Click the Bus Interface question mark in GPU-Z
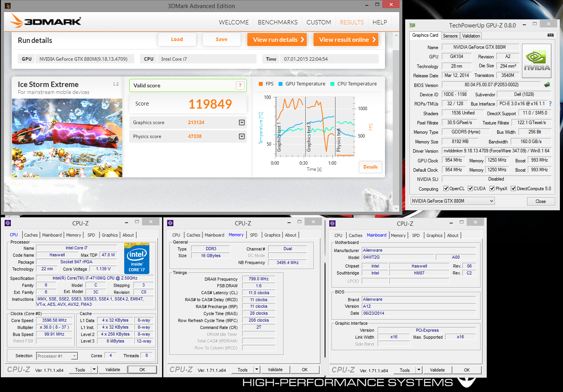The image size is (563, 392). (x=550, y=104)
